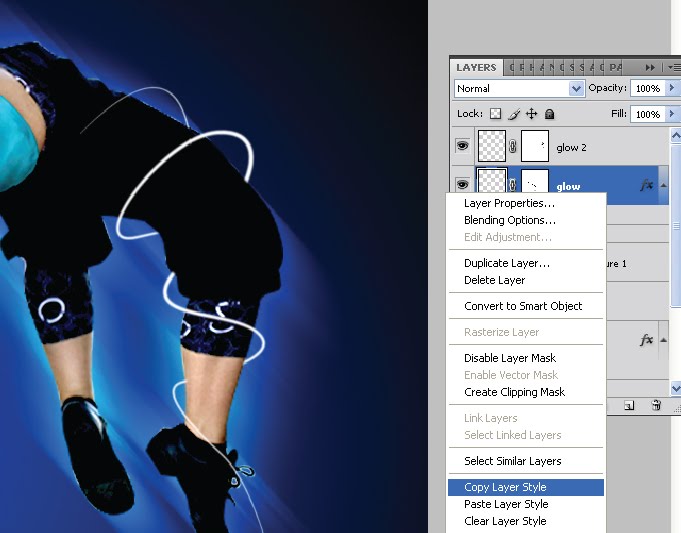The width and height of the screenshot is (681, 533).
Task: Choose Copy Layer Style from context menu
Action: click(x=526, y=487)
